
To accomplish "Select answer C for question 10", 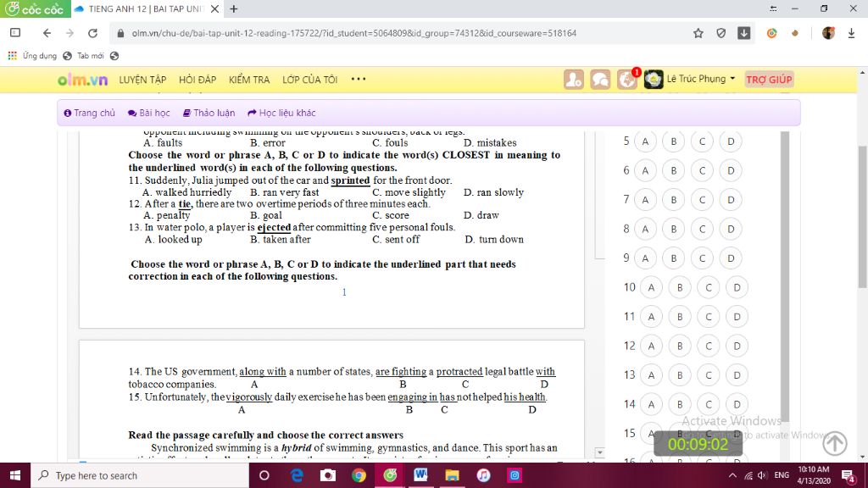I will click(x=708, y=288).
